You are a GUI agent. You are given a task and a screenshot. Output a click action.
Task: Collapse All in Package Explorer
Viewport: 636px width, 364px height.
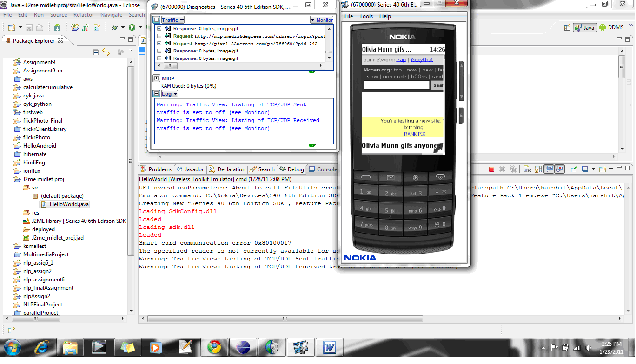point(95,52)
